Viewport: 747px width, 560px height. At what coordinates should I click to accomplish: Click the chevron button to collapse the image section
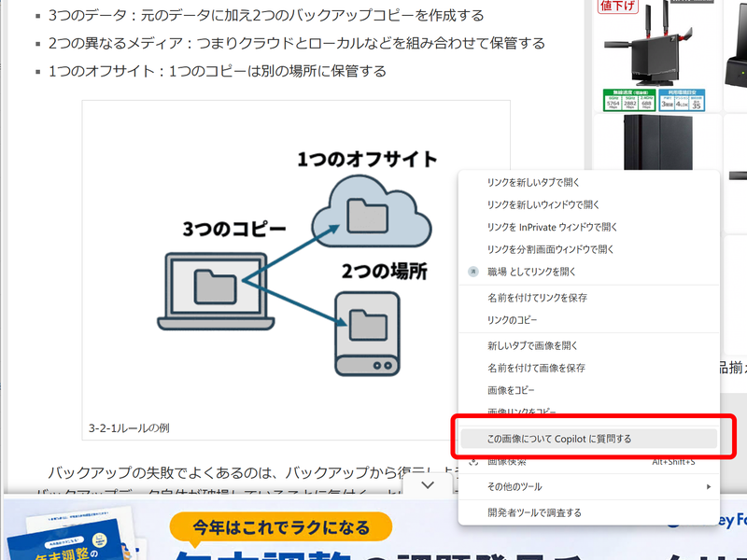pos(428,484)
